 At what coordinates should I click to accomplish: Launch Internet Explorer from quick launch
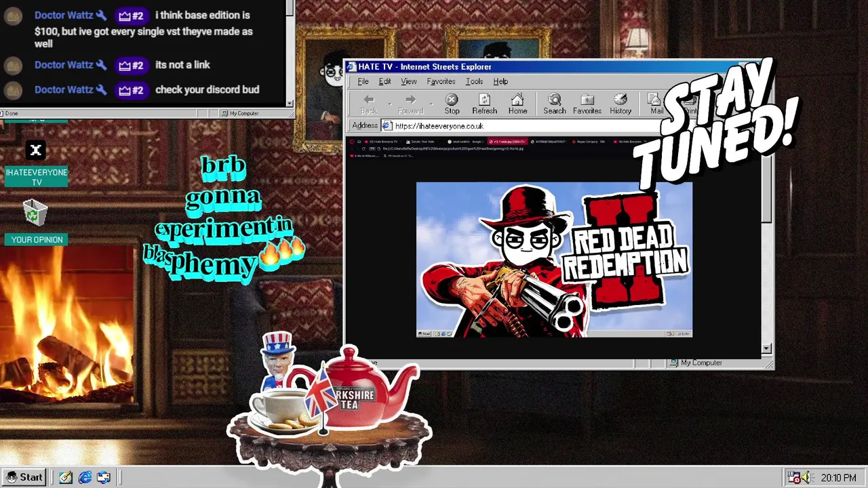pos(85,477)
